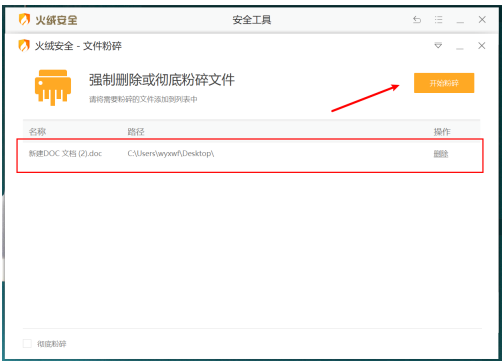Click the 开始粉碎 orange button
The height and width of the screenshot is (363, 504).
pyautogui.click(x=444, y=83)
